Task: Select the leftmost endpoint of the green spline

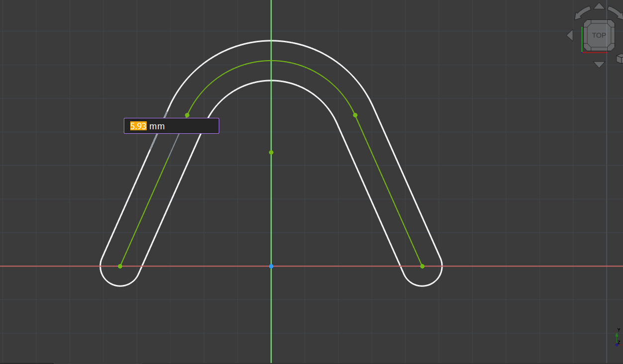Action: point(120,267)
